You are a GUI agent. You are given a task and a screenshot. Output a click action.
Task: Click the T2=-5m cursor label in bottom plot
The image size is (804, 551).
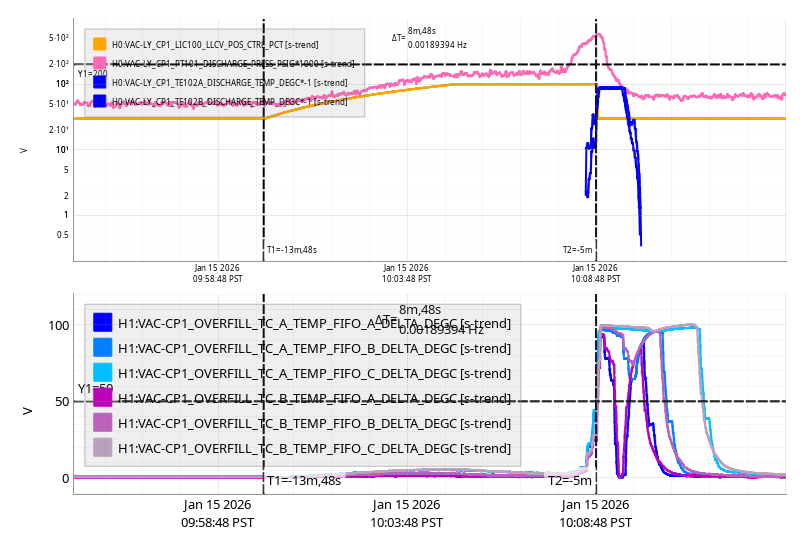(570, 481)
